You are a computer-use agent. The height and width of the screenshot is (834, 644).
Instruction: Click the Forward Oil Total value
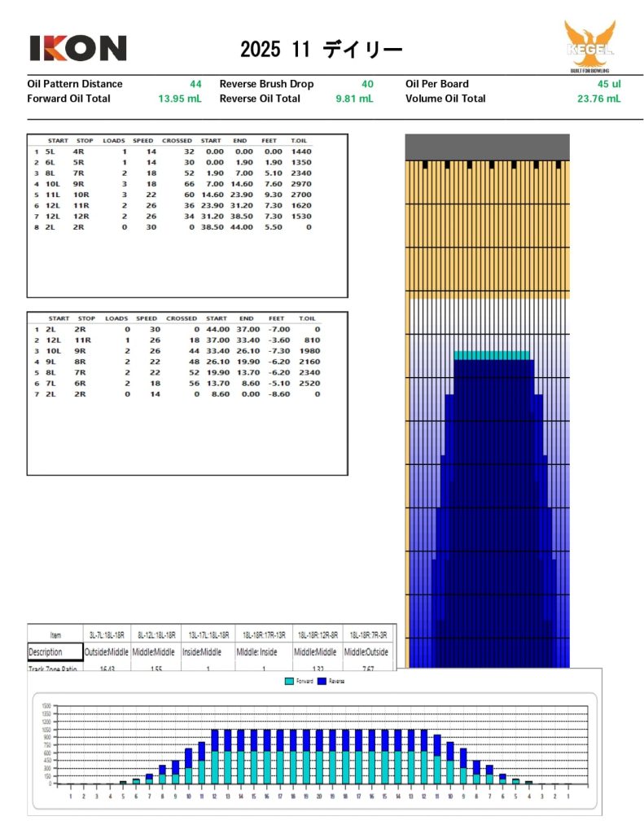tap(180, 99)
